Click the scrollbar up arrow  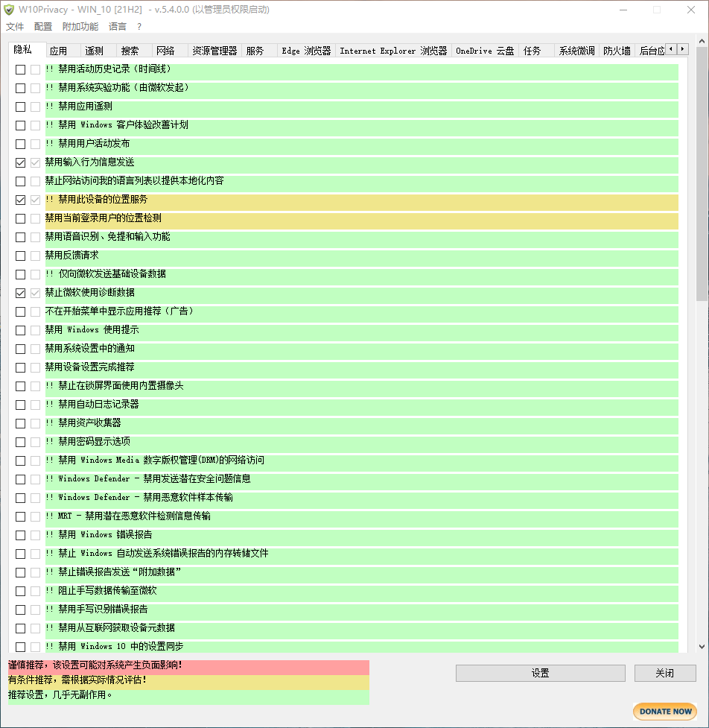tap(702, 41)
